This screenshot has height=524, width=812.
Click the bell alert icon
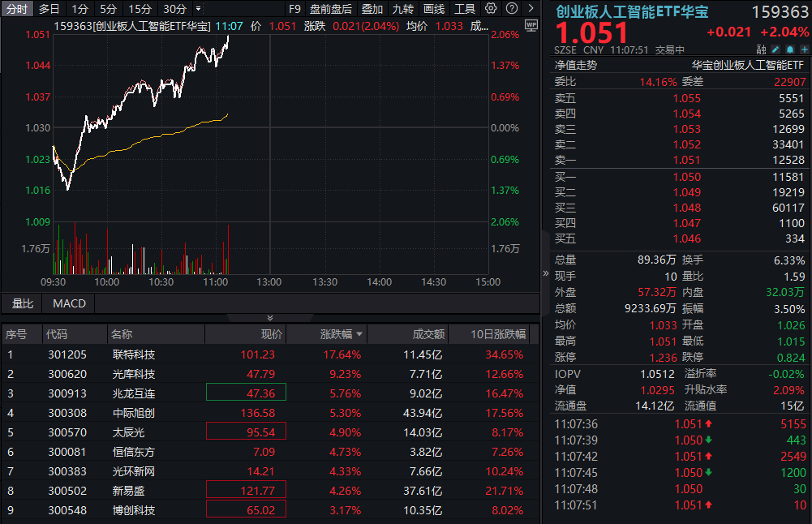point(788,49)
